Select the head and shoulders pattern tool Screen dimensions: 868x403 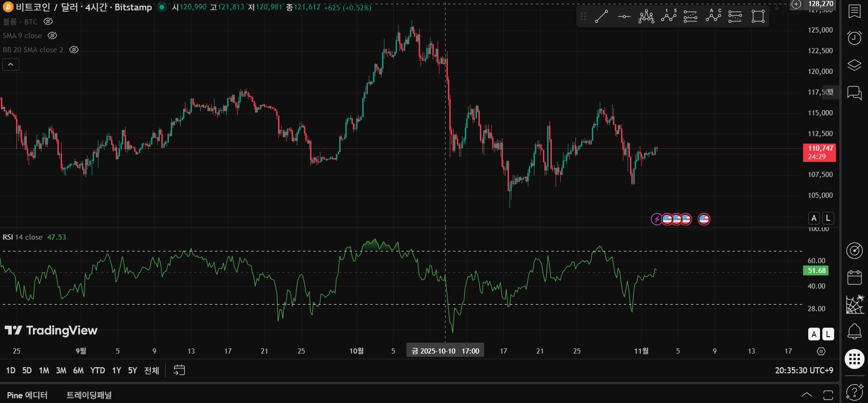646,16
